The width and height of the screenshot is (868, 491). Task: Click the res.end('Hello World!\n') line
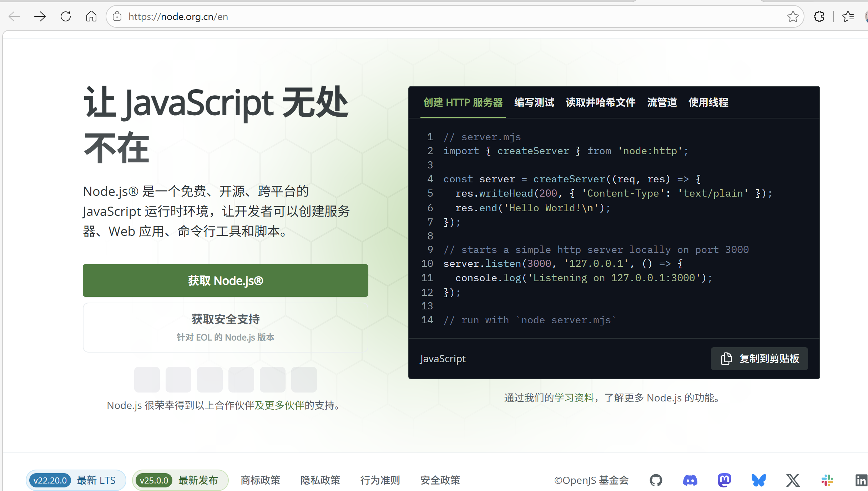click(533, 208)
